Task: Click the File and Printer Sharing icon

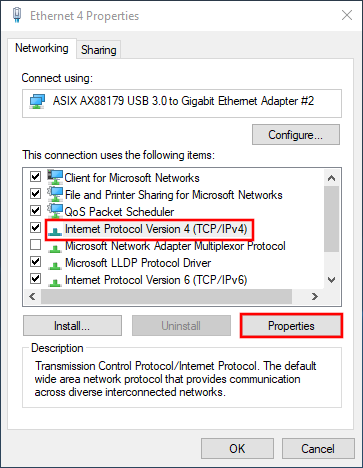Action: click(55, 194)
